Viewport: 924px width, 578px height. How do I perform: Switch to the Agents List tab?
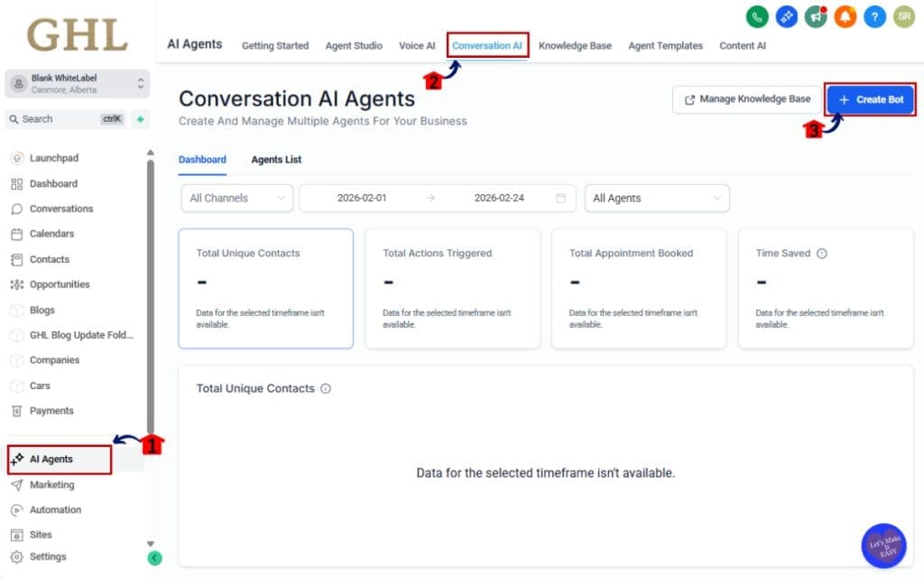[x=276, y=160]
